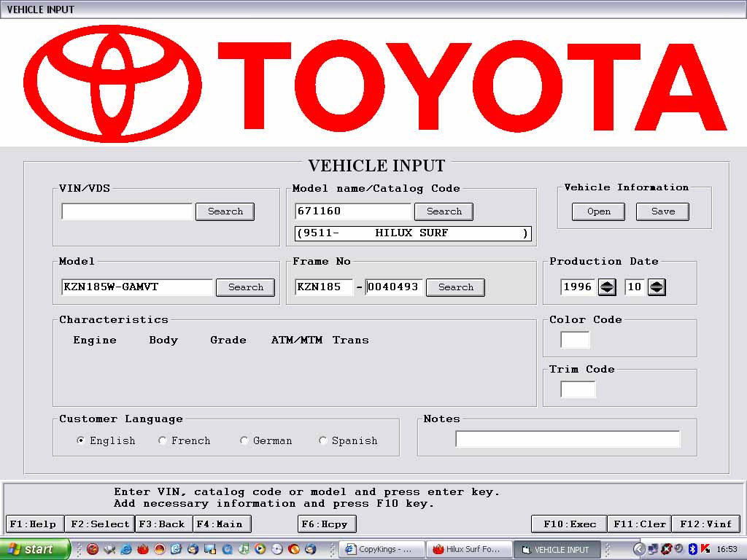Click the F6:Hcpy hardcopy button

click(327, 524)
